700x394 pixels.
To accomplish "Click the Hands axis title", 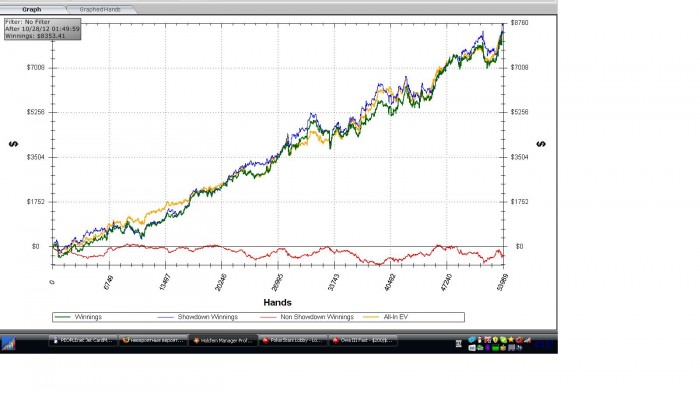I will coord(277,302).
